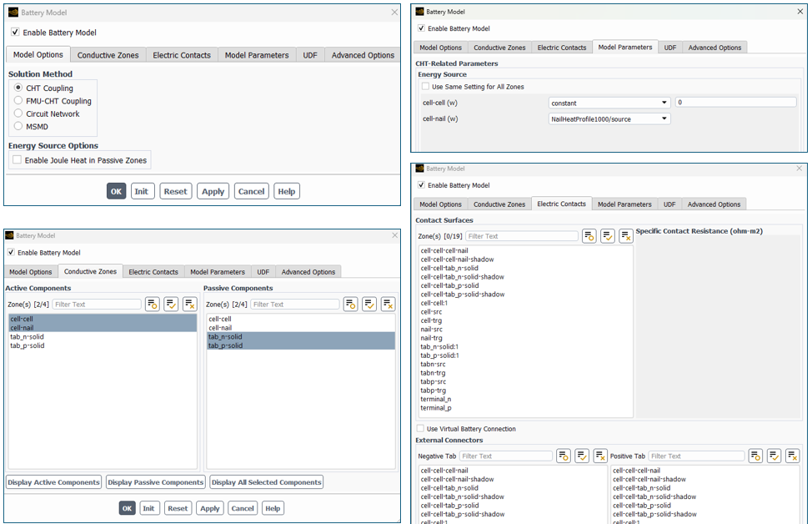Screen dimensions: 812x524
Task: Focus the Active Components Filter Text field
Action: (x=97, y=305)
